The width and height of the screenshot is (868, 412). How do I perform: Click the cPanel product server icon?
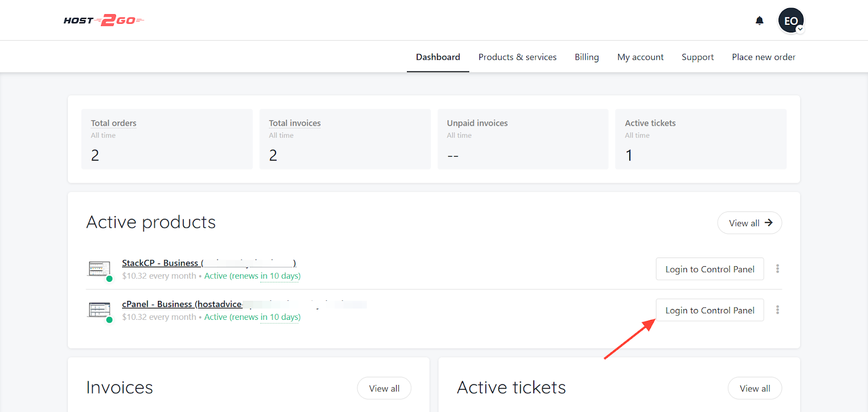pyautogui.click(x=100, y=311)
